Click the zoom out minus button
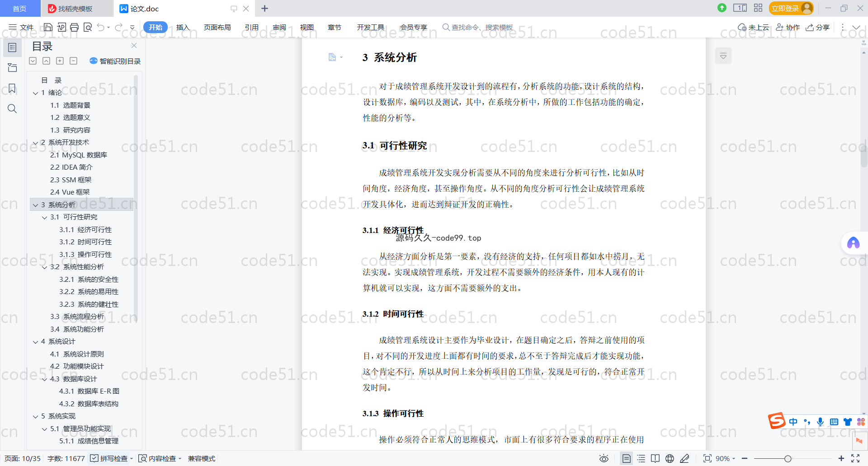868x466 pixels. (x=745, y=458)
